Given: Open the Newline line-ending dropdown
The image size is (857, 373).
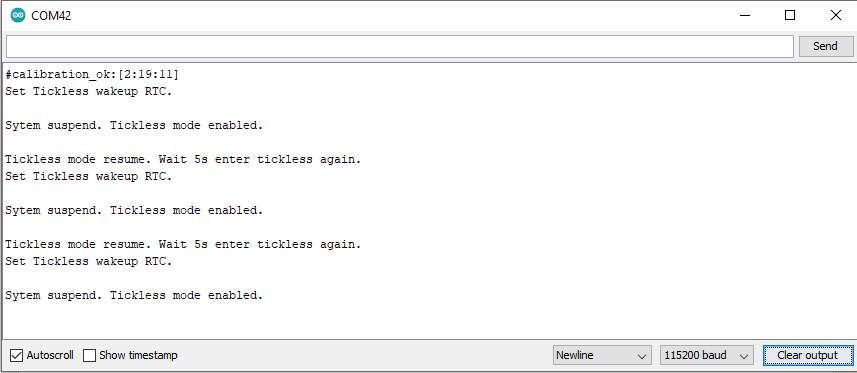Looking at the screenshot, I should coord(602,355).
